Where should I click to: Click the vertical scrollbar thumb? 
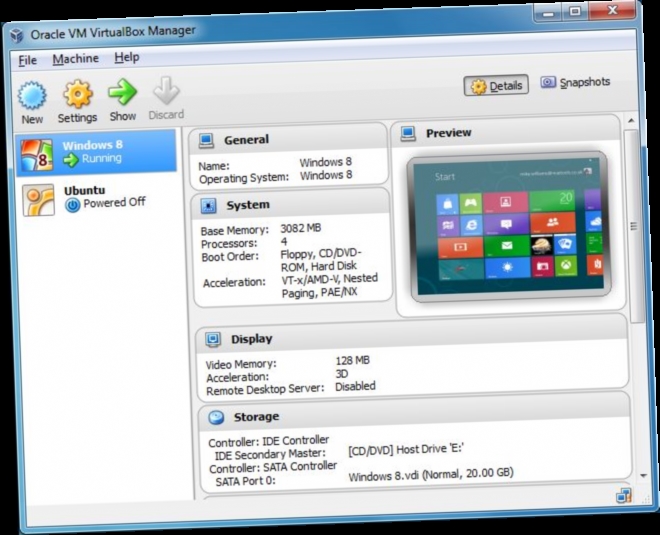point(634,226)
